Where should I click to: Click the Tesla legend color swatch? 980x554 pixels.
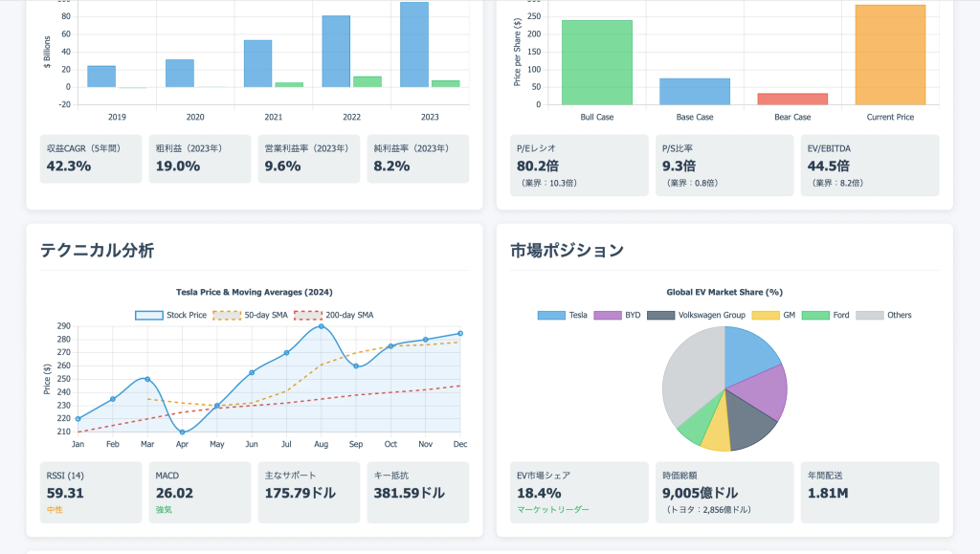click(551, 315)
